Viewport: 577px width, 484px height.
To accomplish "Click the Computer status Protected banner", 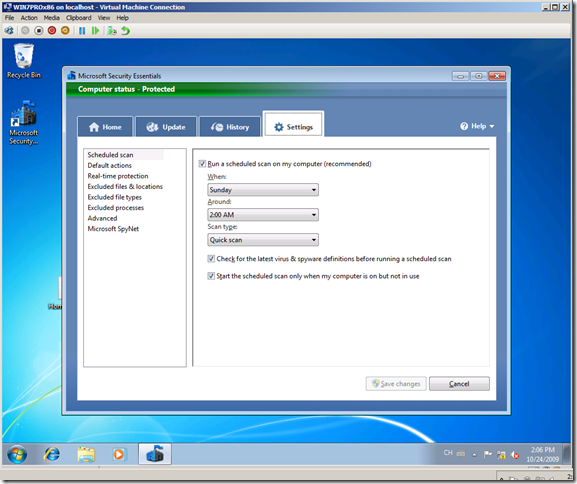I will pos(286,89).
